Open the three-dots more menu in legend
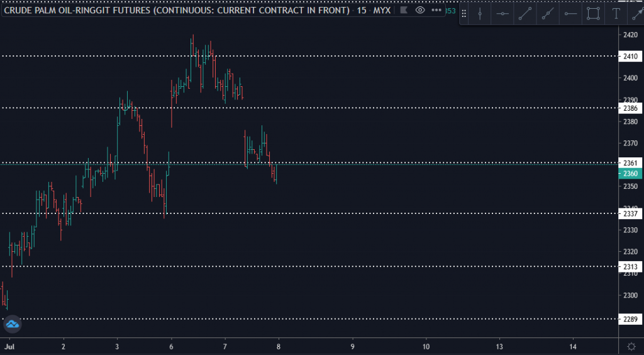Screen dimensions: 644x355 pos(435,11)
